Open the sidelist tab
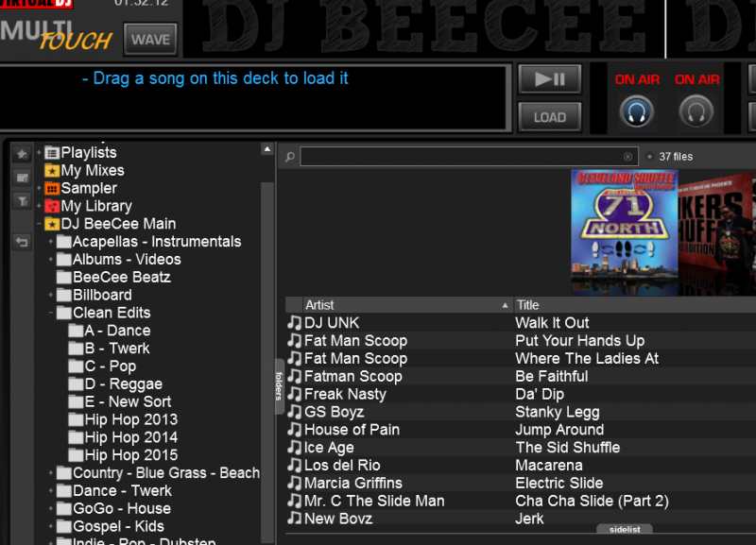 (x=625, y=529)
